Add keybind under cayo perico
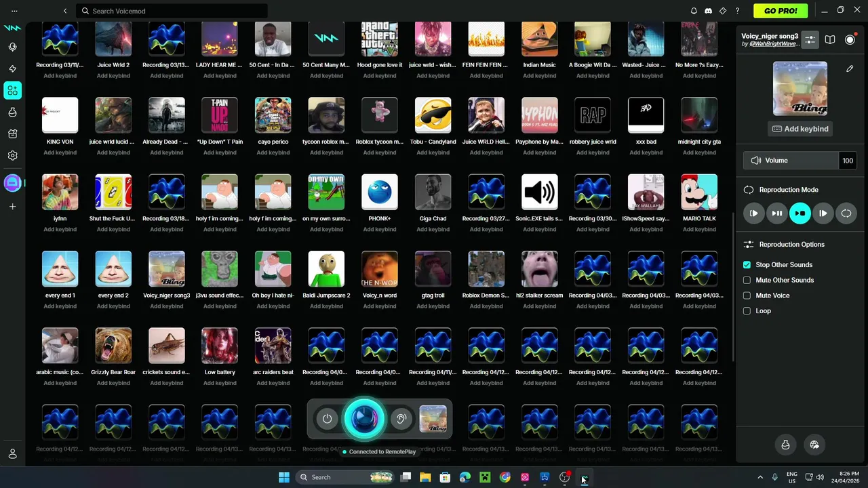The image size is (868, 488). tap(273, 152)
